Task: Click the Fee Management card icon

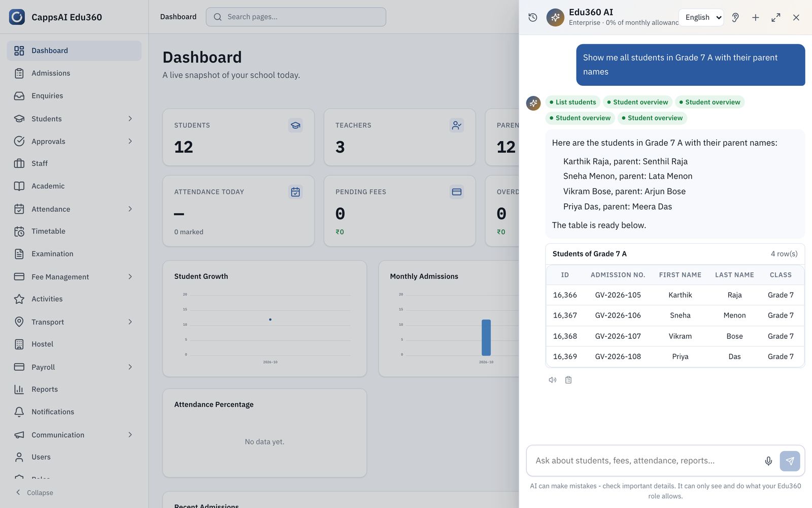Action: click(19, 277)
